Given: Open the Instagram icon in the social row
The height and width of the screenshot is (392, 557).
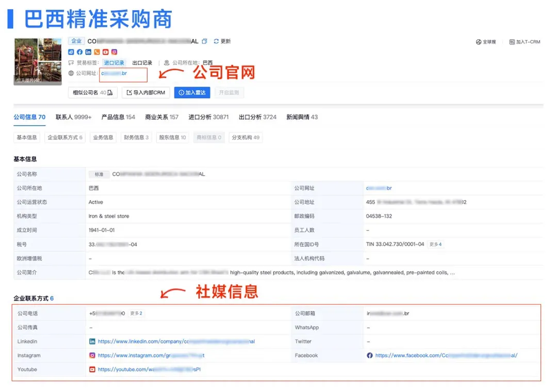Looking at the screenshot, I should tap(114, 52).
